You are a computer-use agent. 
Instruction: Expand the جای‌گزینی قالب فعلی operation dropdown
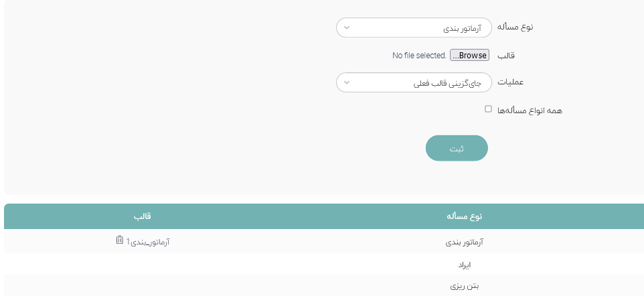414,83
